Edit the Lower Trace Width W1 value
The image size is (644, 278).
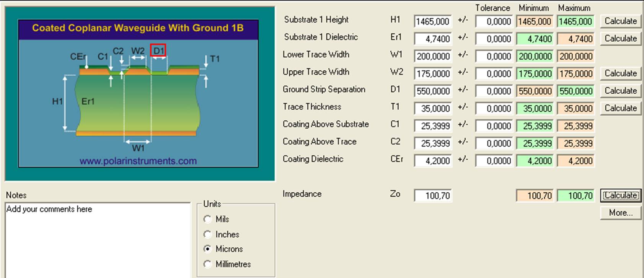tap(433, 57)
